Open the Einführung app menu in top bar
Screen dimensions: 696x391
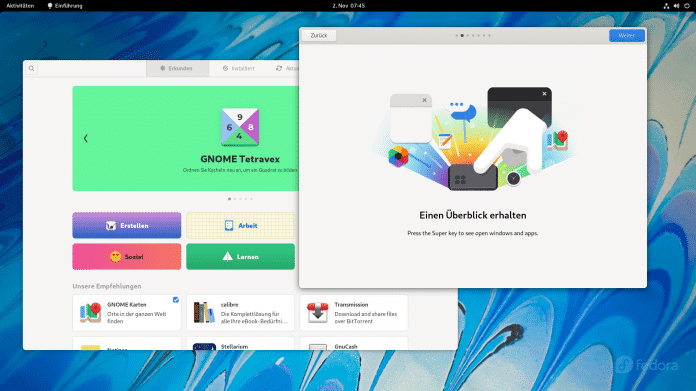point(65,6)
